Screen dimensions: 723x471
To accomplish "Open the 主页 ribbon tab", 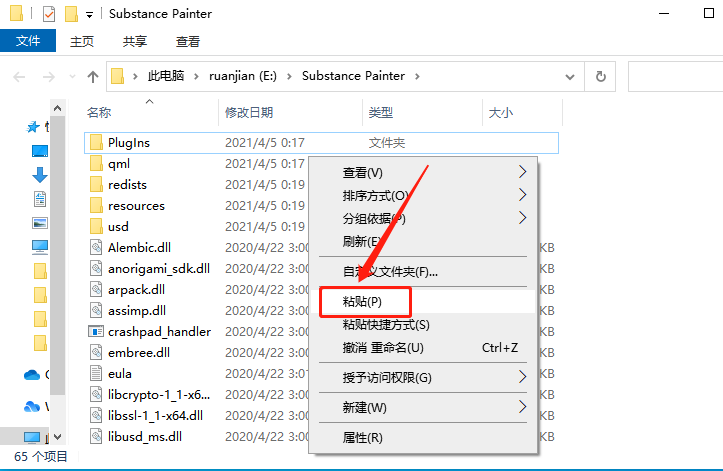I will (82, 42).
